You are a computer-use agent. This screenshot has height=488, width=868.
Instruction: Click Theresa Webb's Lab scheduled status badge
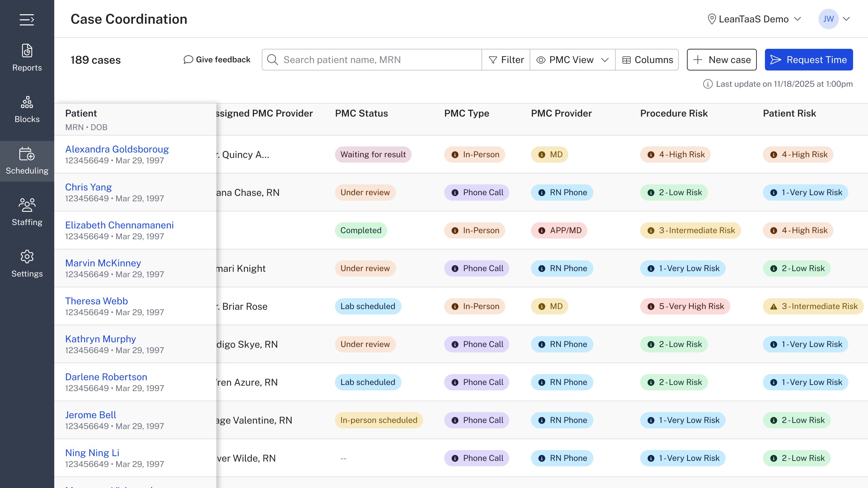[368, 306]
